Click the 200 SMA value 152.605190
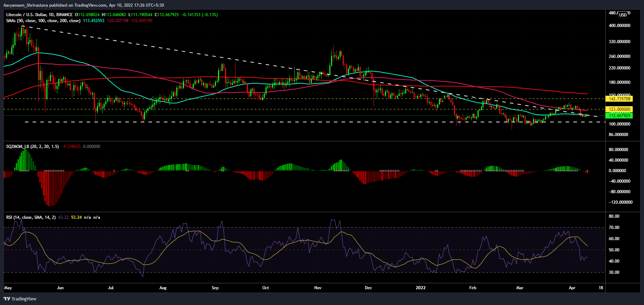The height and width of the screenshot is (305, 644). [x=142, y=21]
